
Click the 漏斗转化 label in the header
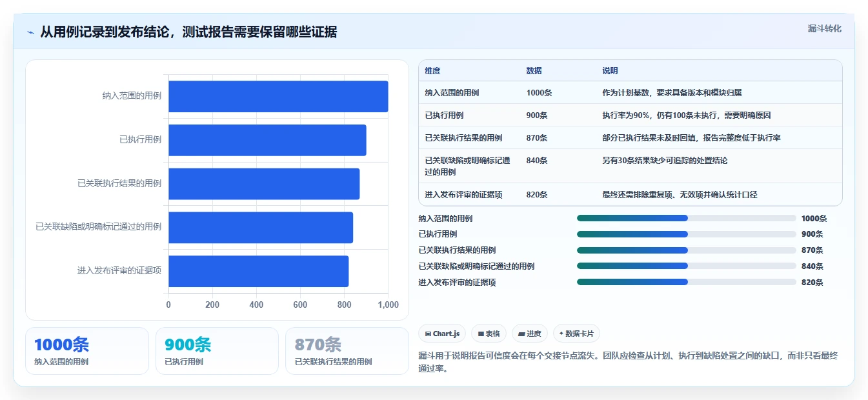824,28
